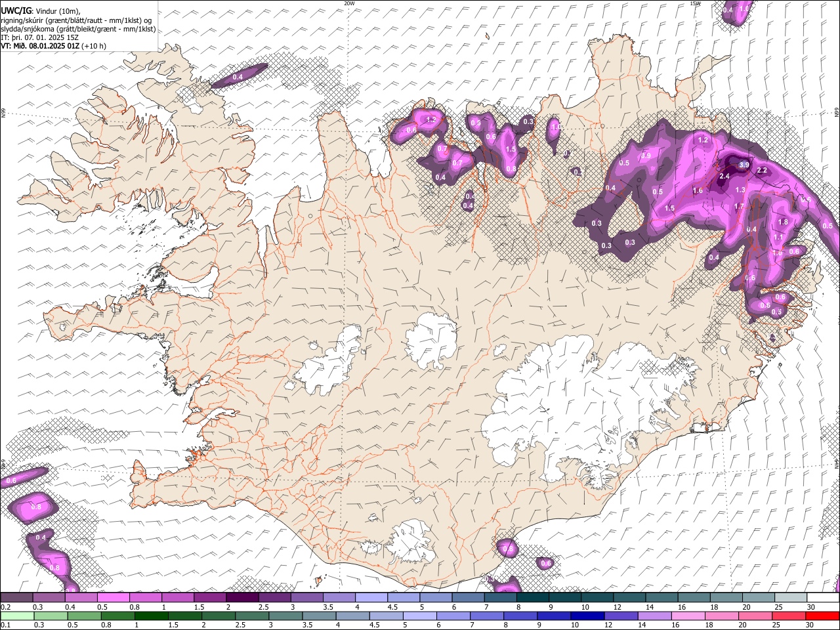
Task: Click lower scale dark blue swatch between 10 and 12
Action: click(586, 616)
